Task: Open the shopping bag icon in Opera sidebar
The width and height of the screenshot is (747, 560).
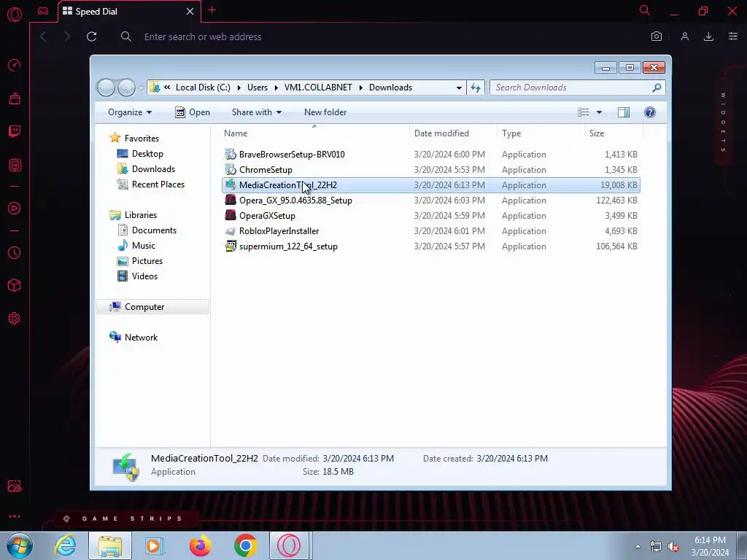Action: [x=15, y=98]
